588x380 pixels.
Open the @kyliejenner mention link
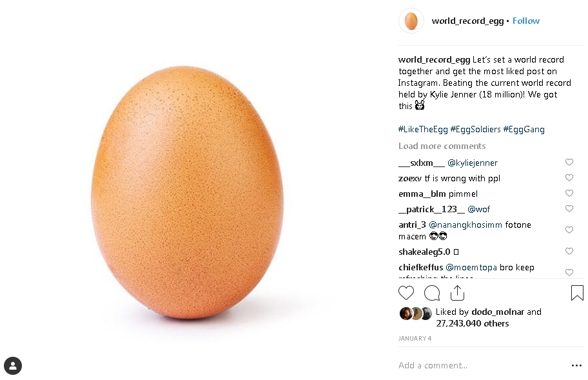click(x=473, y=163)
